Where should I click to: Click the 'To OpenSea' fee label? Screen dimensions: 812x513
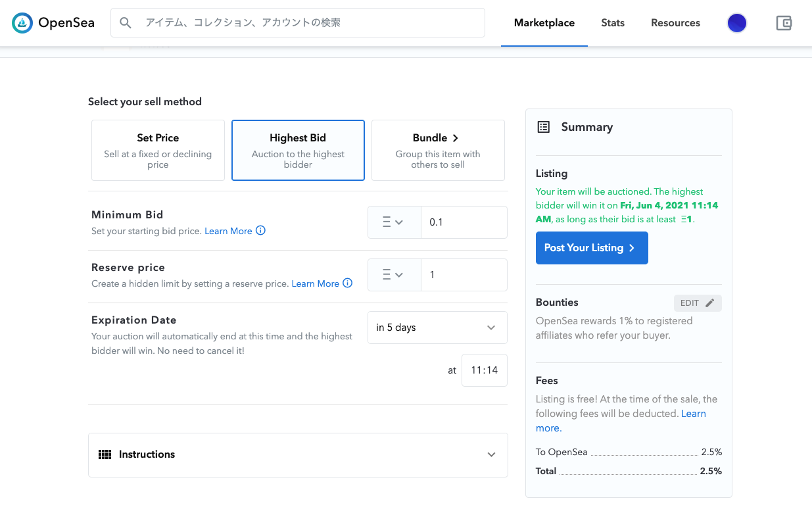[x=561, y=452]
